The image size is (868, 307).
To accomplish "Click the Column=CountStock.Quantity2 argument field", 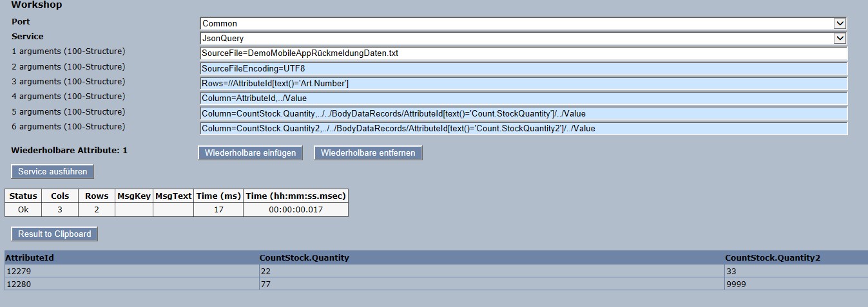I will coord(524,129).
